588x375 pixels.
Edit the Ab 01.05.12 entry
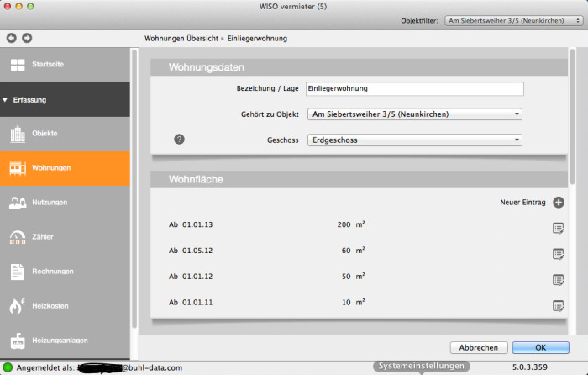[x=559, y=254]
